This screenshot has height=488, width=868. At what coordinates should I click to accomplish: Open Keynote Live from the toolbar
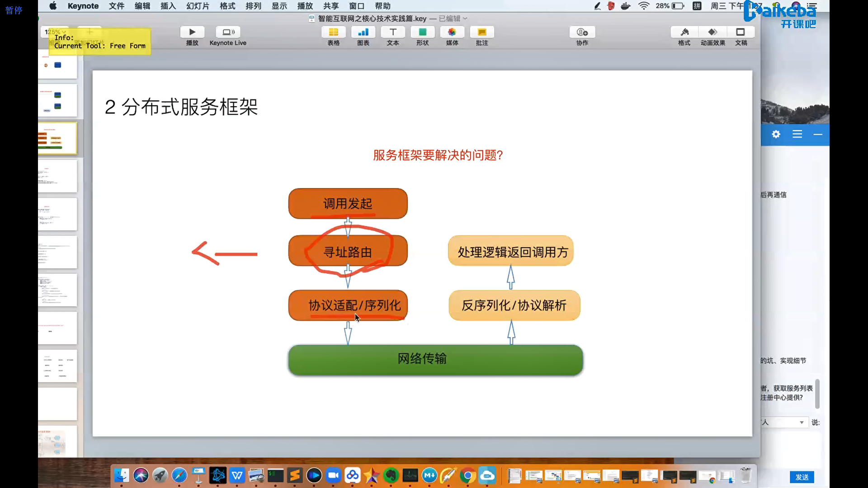tap(228, 32)
